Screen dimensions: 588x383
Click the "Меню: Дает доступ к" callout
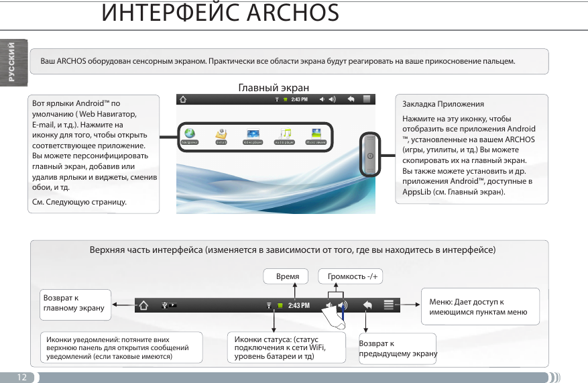(480, 307)
